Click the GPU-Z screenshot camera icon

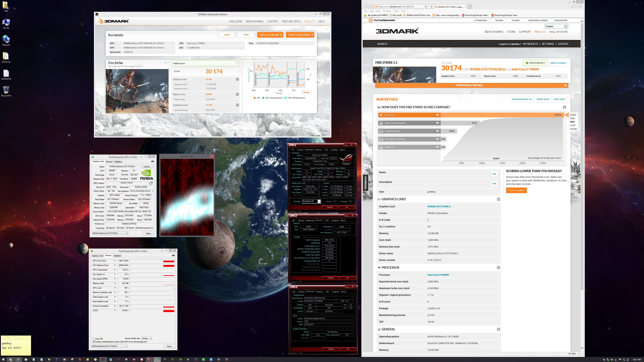coord(152,161)
